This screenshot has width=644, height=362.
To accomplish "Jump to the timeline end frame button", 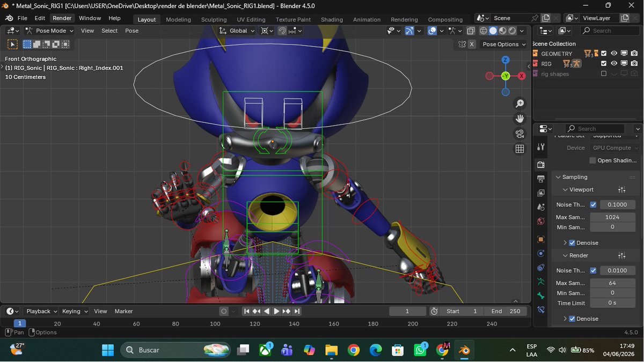I will tap(297, 311).
